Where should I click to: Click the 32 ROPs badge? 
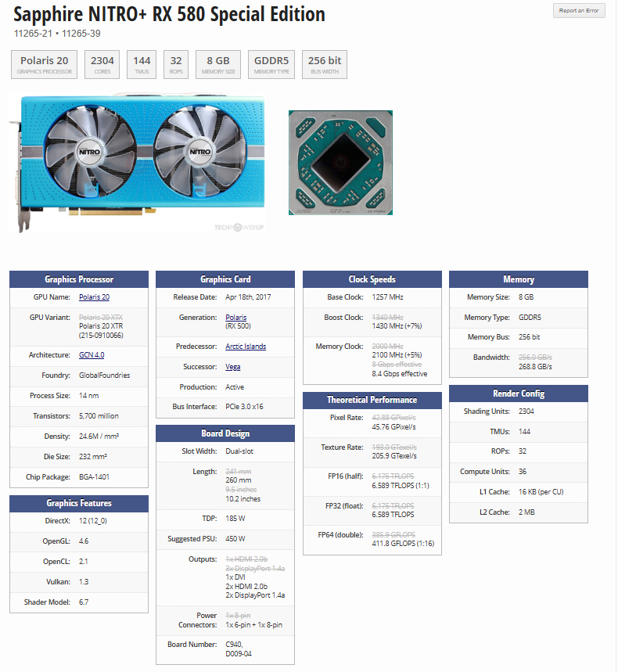point(176,65)
